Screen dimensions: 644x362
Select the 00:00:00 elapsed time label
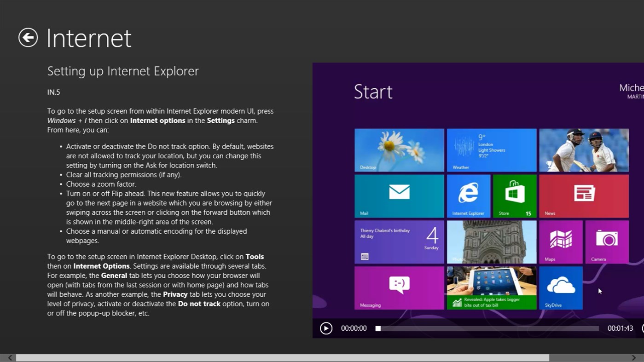(354, 328)
